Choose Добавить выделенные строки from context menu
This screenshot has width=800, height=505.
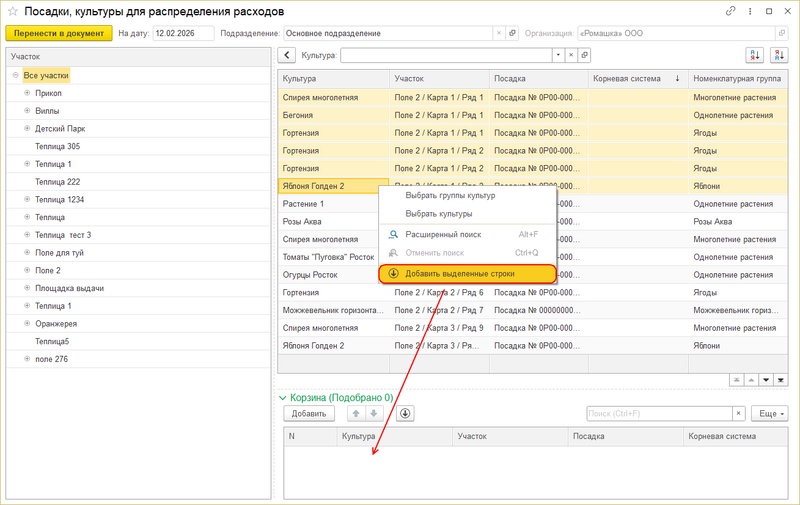pyautogui.click(x=467, y=274)
